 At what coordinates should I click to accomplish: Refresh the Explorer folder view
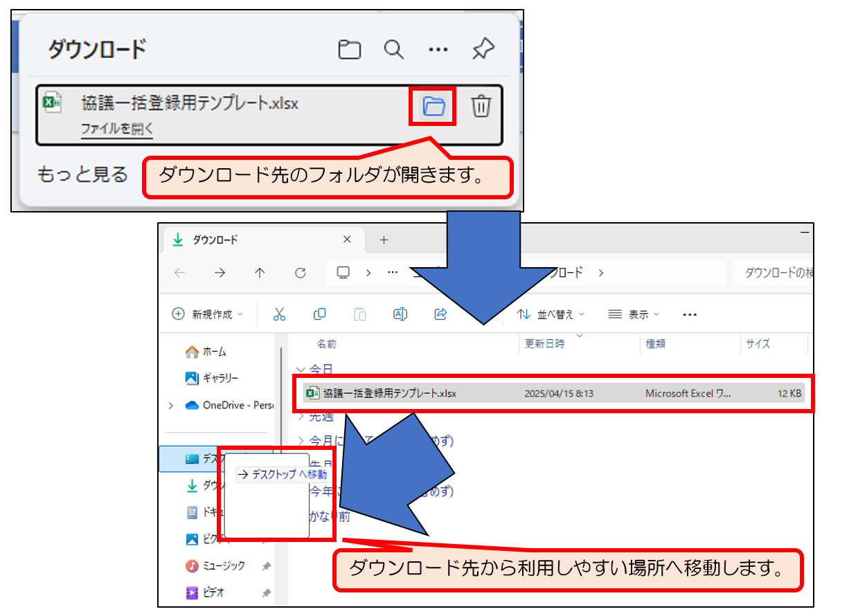(x=300, y=273)
